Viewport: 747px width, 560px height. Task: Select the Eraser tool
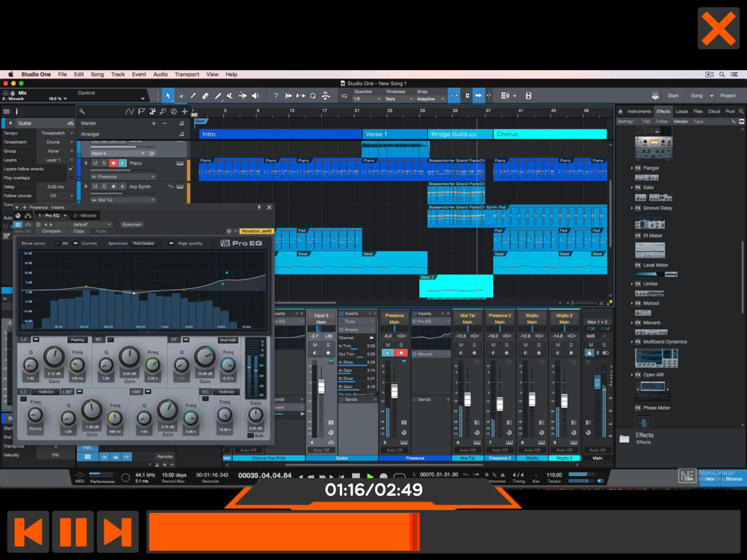coord(205,96)
